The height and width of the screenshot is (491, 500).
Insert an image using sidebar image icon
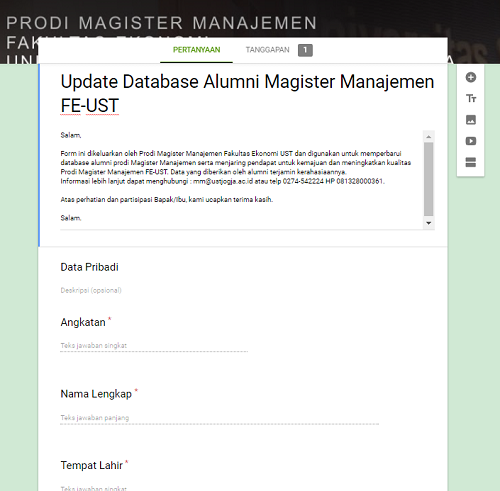470,120
